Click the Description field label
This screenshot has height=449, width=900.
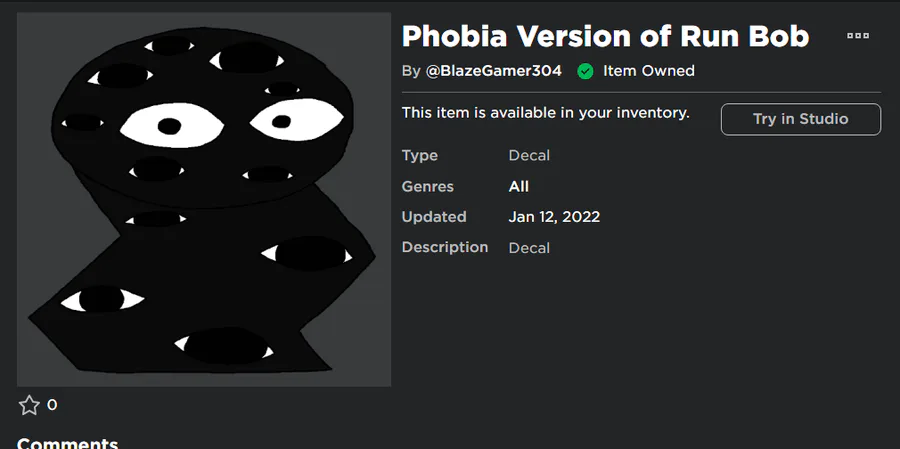445,247
